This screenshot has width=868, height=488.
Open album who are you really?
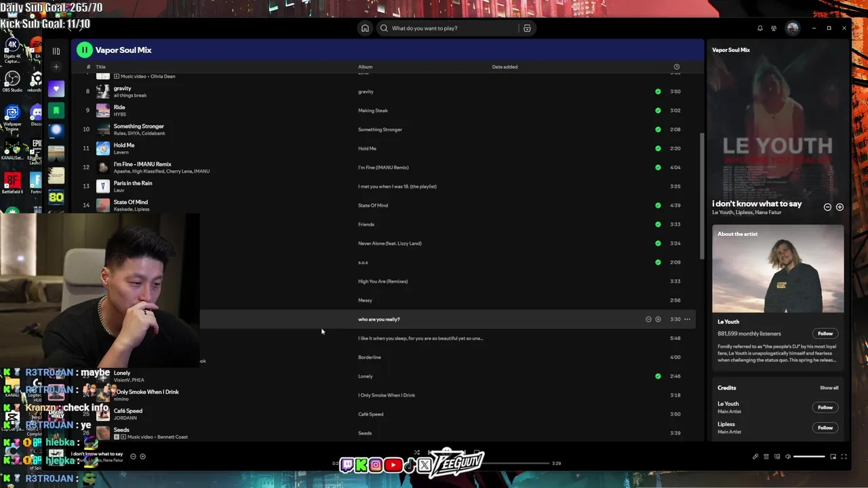coord(379,319)
